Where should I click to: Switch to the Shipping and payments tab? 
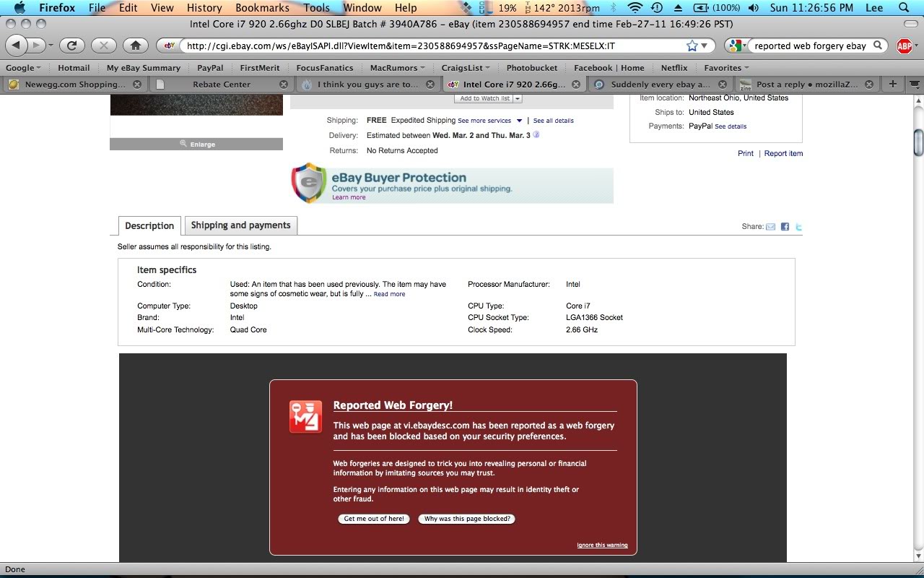point(241,225)
